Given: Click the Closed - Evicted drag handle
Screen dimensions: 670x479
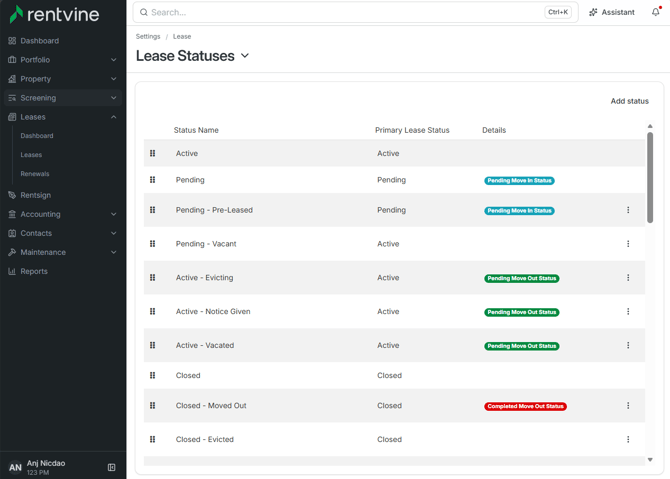Looking at the screenshot, I should 153,439.
